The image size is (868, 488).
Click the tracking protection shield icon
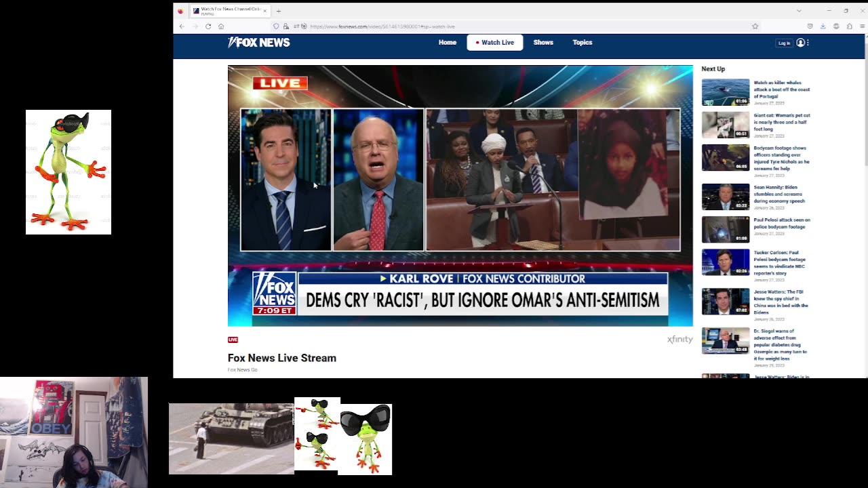(276, 26)
